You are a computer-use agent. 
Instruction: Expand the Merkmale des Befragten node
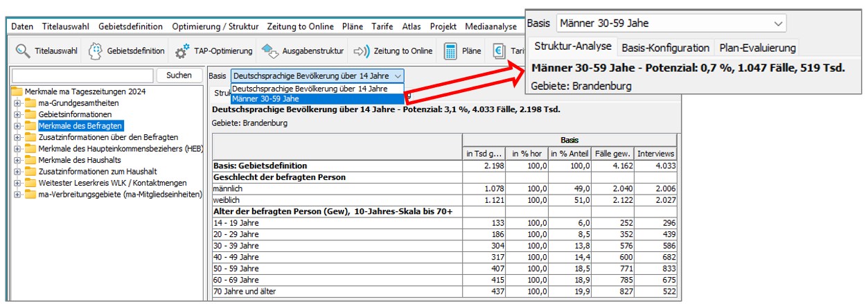pyautogui.click(x=17, y=125)
